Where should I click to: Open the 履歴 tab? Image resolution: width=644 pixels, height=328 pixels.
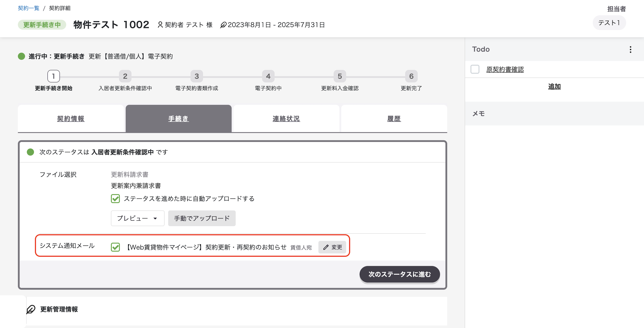point(394,119)
